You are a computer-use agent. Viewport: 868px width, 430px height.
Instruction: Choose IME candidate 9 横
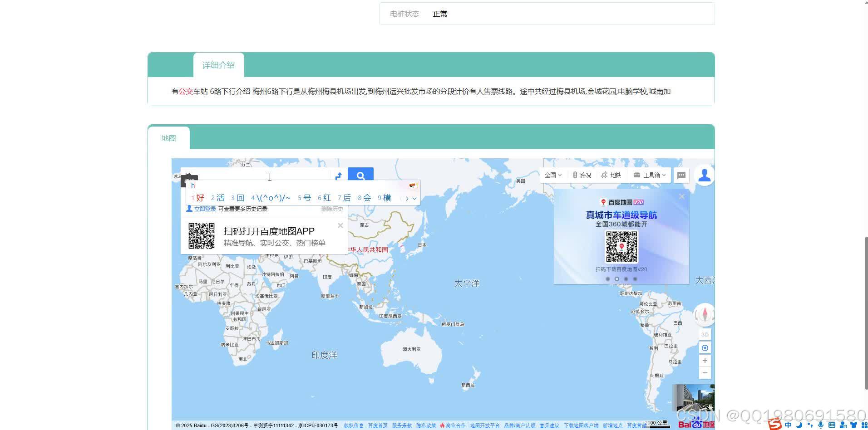coord(384,198)
